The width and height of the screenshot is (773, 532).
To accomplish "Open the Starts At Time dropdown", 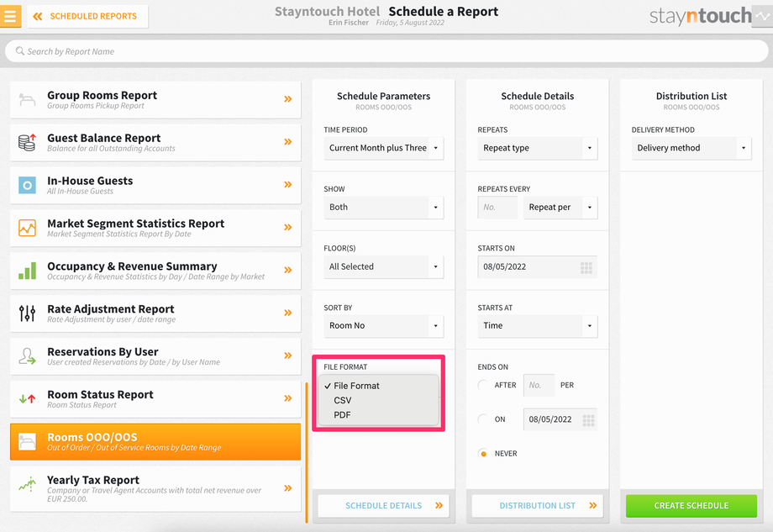I will (538, 326).
